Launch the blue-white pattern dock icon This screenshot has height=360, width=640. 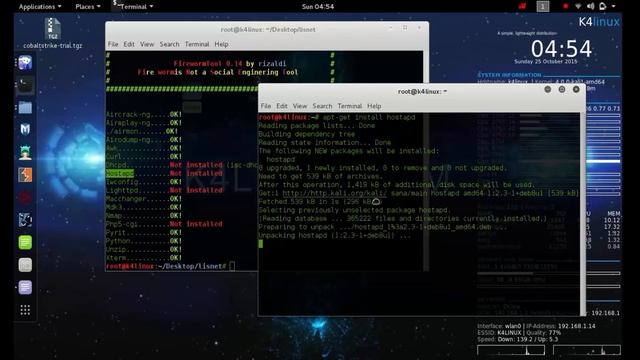[25, 220]
